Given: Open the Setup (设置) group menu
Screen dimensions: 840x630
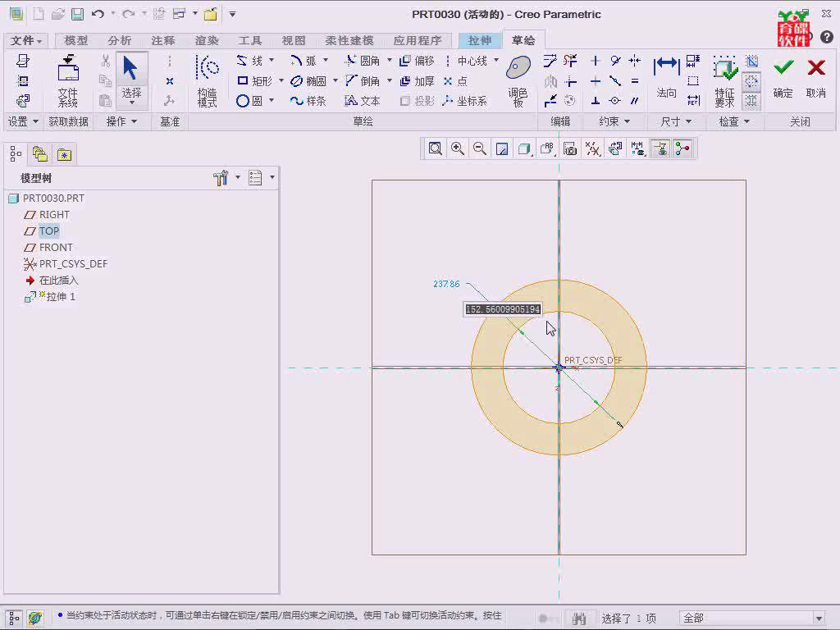Looking at the screenshot, I should pyautogui.click(x=22, y=121).
